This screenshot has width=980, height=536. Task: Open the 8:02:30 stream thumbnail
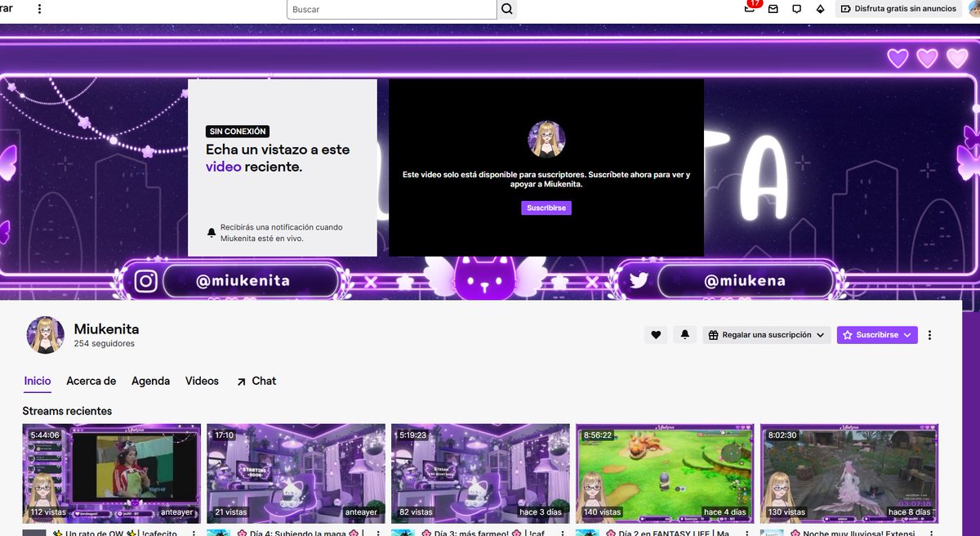pyautogui.click(x=850, y=474)
